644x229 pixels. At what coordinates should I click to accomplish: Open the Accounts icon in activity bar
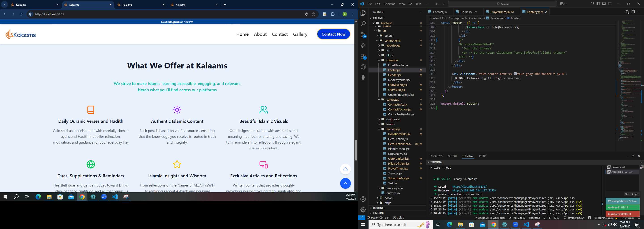tap(363, 199)
